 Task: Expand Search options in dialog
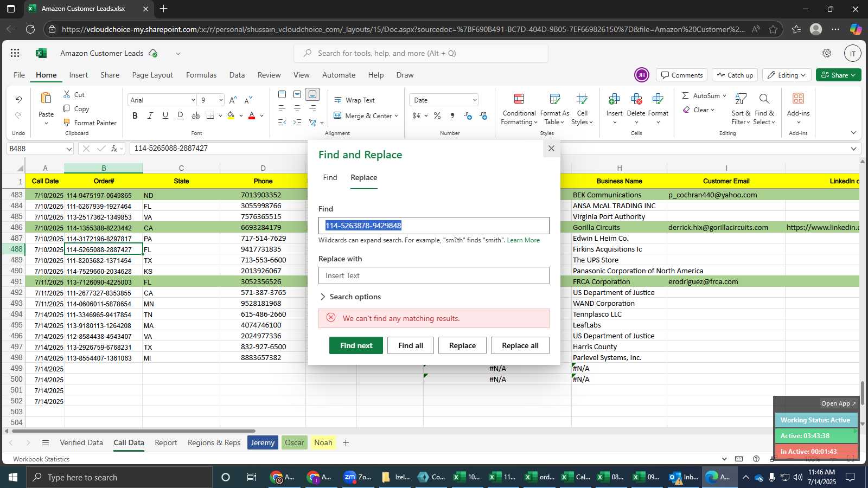[x=350, y=297]
